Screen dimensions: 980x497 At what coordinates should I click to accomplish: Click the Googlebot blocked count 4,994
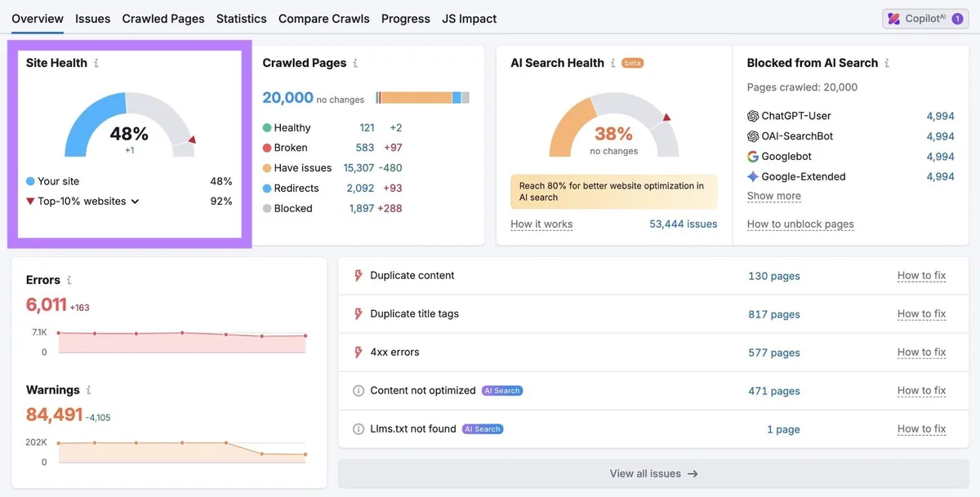coord(940,157)
